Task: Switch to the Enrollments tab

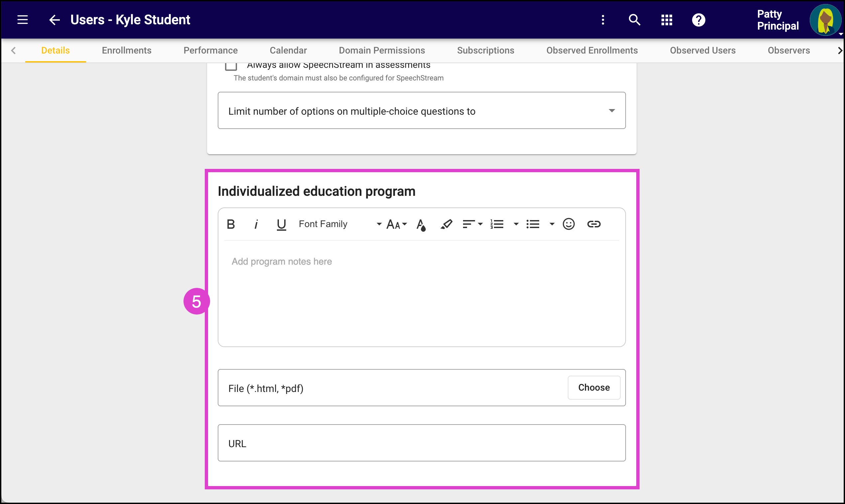Action: pyautogui.click(x=127, y=50)
